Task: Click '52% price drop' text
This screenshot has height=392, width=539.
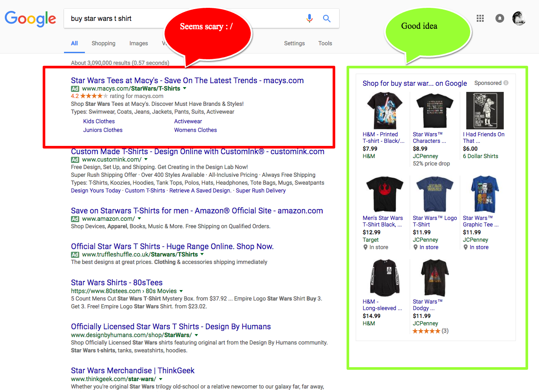Action: (x=431, y=164)
